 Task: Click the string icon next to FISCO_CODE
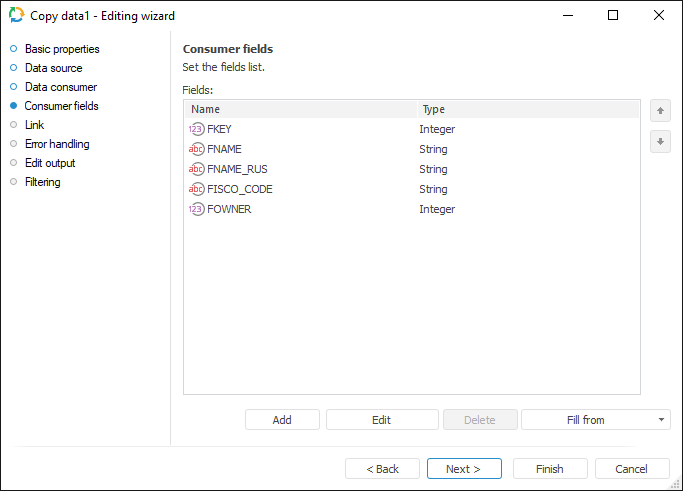[196, 189]
